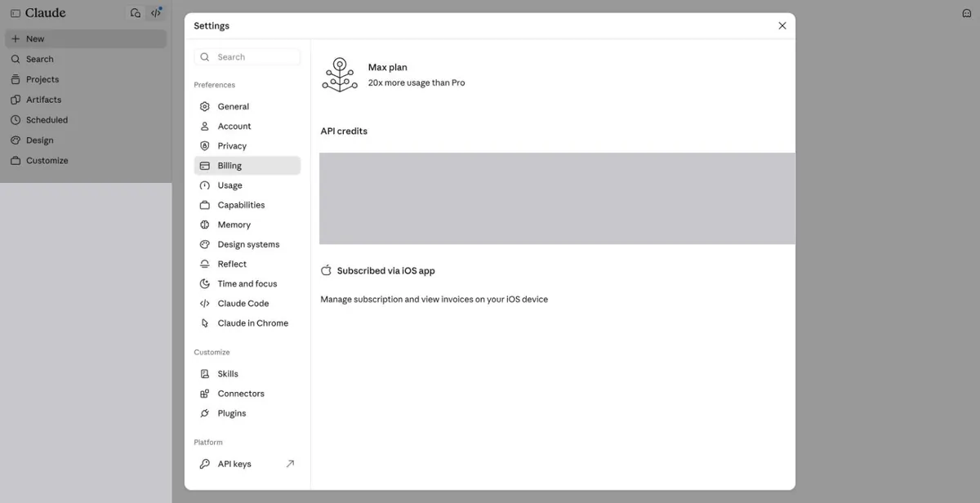The width and height of the screenshot is (980, 503).
Task: Select General label in settings list
Action: tap(234, 107)
